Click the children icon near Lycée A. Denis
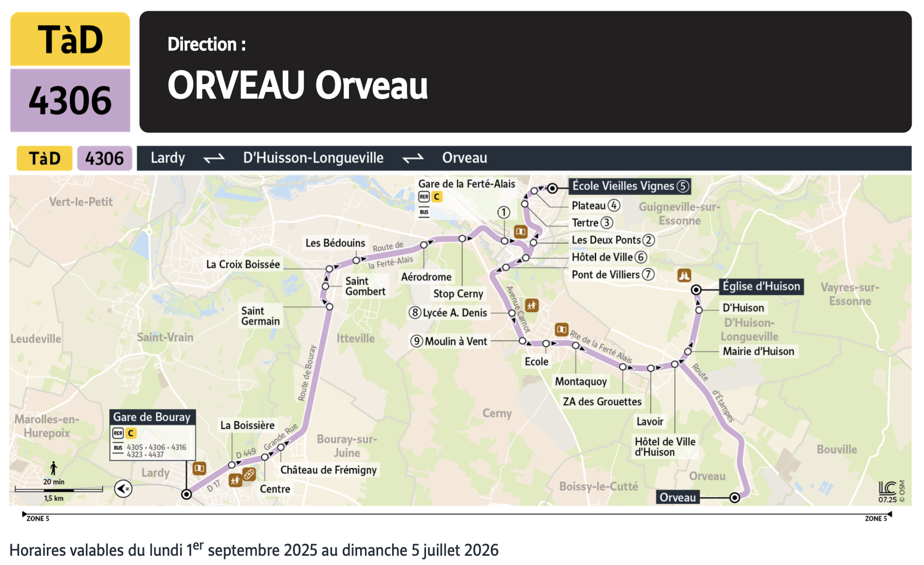This screenshot has width=924, height=565. coord(531,306)
